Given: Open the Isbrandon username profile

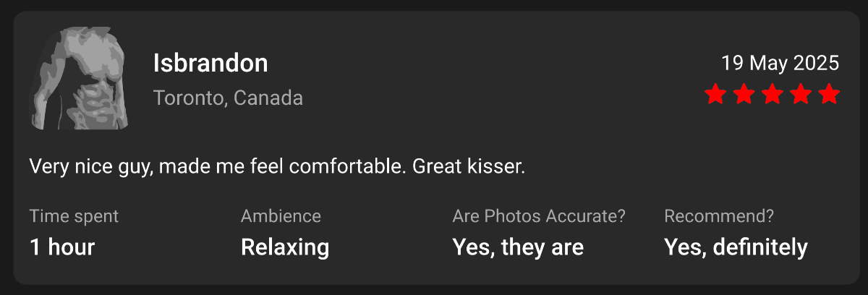Looking at the screenshot, I should 210,64.
